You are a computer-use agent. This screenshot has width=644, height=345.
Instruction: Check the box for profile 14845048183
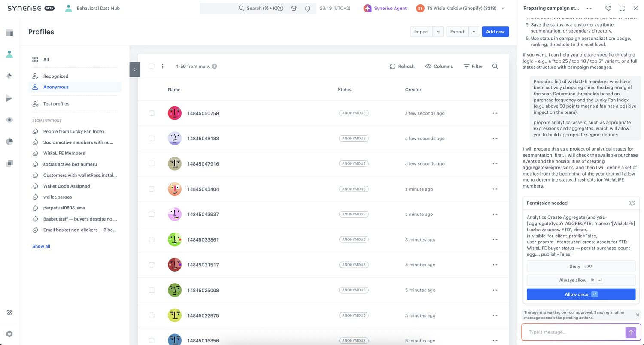click(152, 139)
